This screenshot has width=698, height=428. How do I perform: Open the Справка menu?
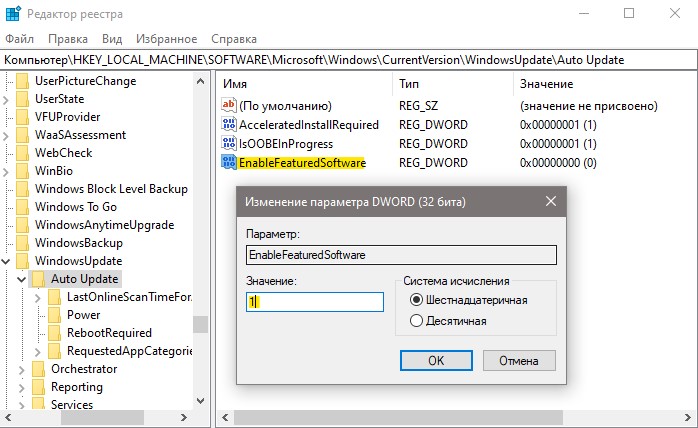[x=234, y=39]
